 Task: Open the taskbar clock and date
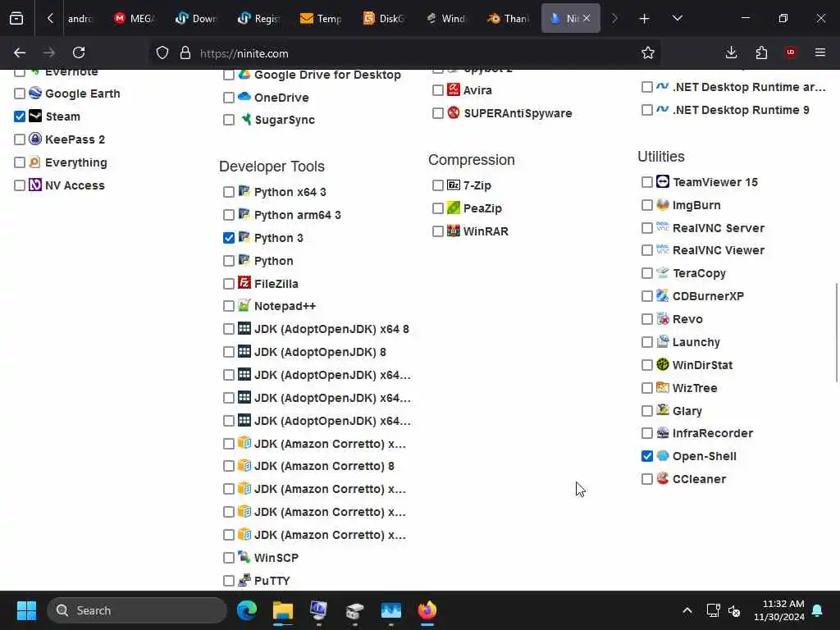coord(779,610)
